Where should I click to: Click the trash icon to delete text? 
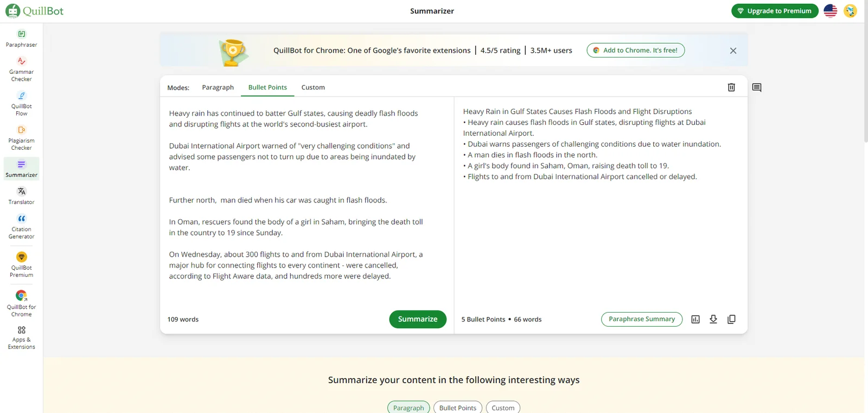[x=731, y=87]
